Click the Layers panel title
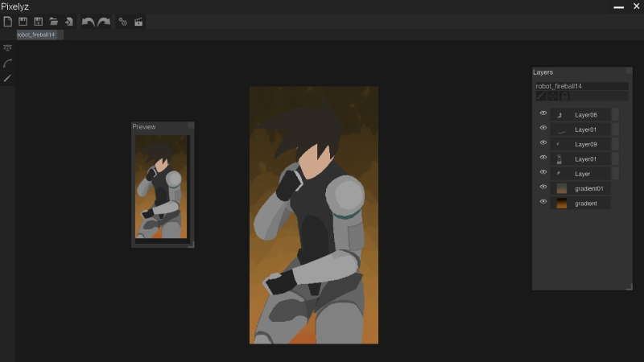Viewport: 644px width, 362px height. point(543,72)
